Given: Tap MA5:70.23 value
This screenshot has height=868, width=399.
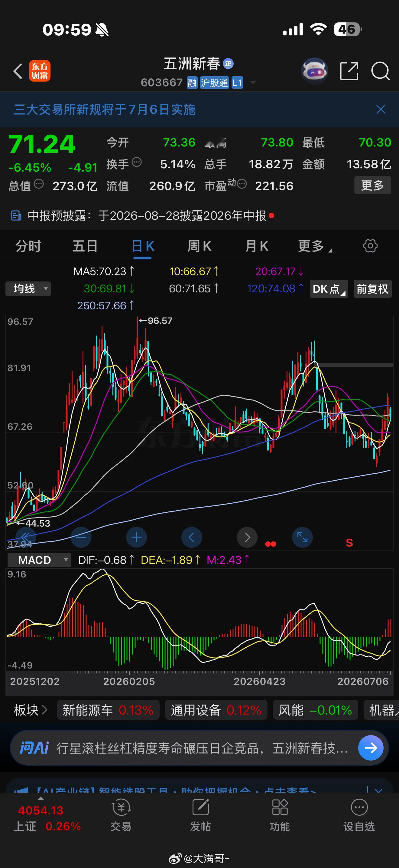Looking at the screenshot, I should tap(104, 271).
